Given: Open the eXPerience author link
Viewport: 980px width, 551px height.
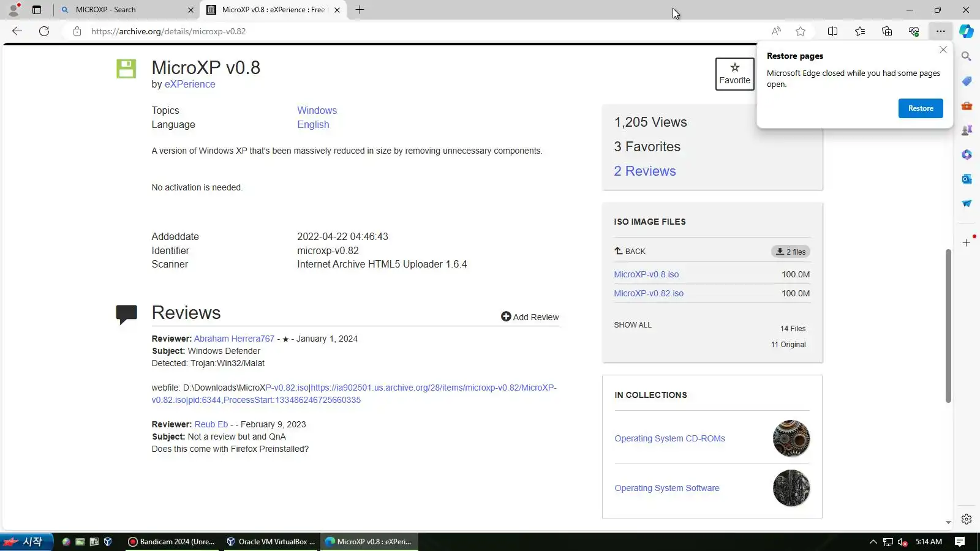Looking at the screenshot, I should tap(190, 84).
